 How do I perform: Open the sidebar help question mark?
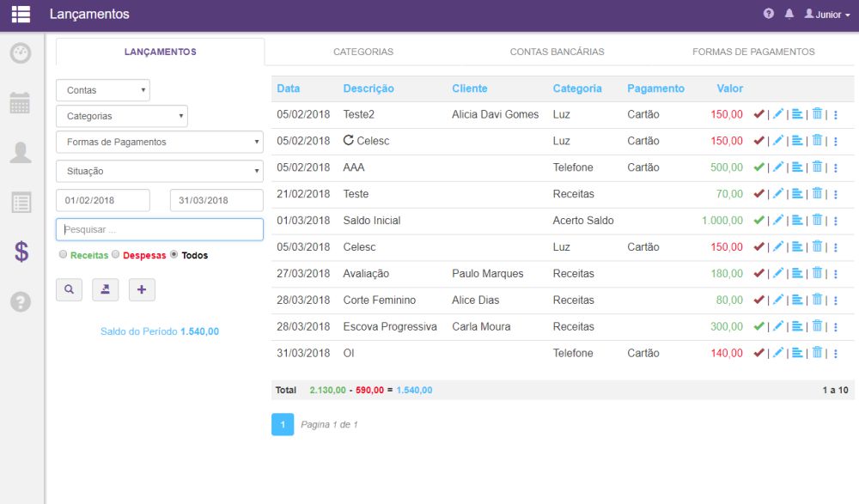pos(21,302)
